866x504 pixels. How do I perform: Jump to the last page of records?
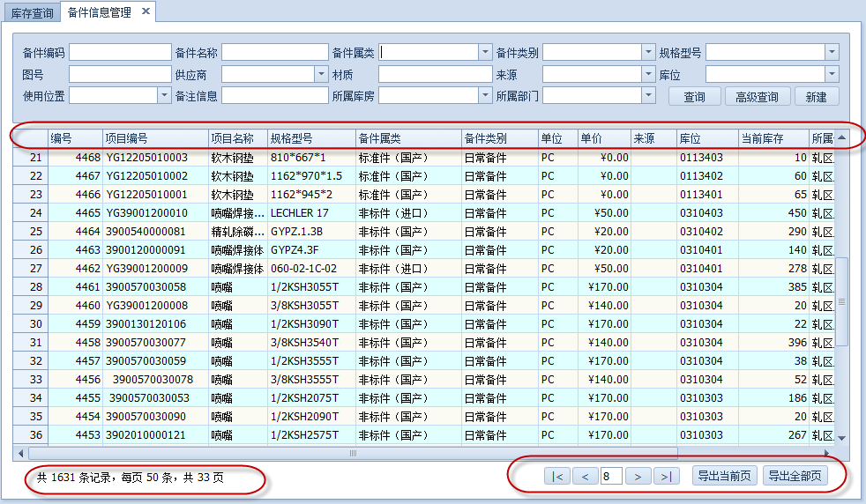pyautogui.click(x=667, y=477)
